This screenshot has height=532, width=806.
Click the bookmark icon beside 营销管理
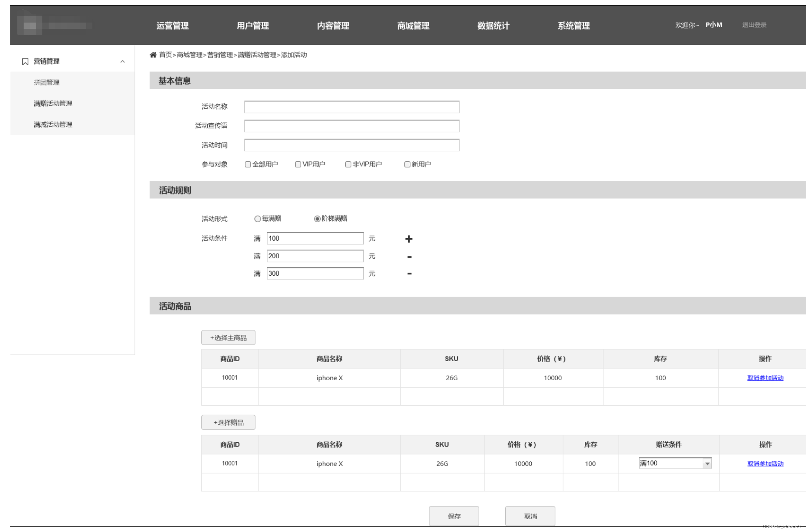tap(25, 61)
